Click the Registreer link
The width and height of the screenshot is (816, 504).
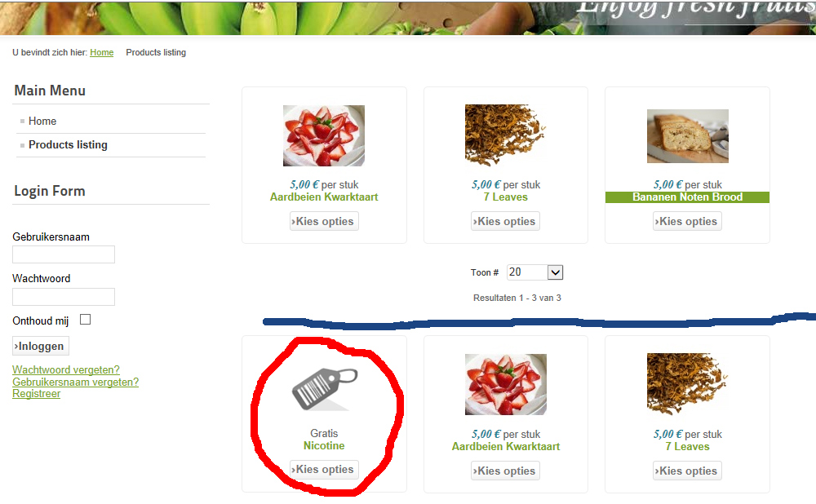click(37, 394)
